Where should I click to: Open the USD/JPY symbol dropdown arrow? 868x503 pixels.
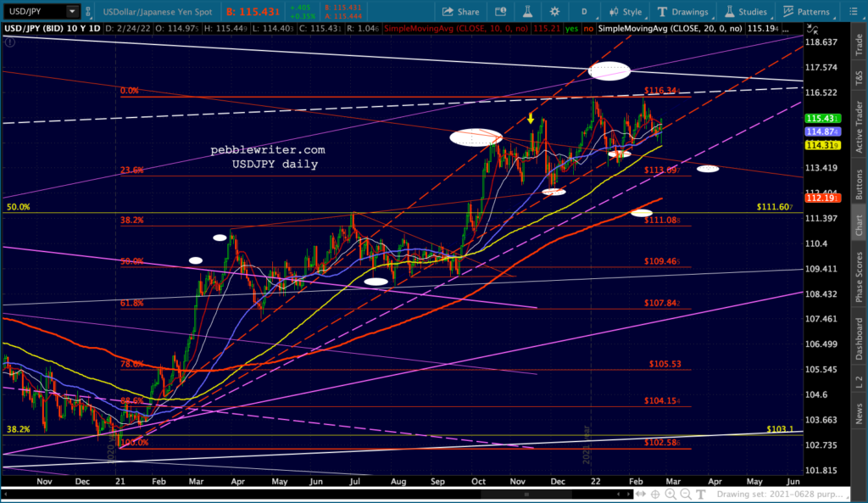[x=73, y=11]
